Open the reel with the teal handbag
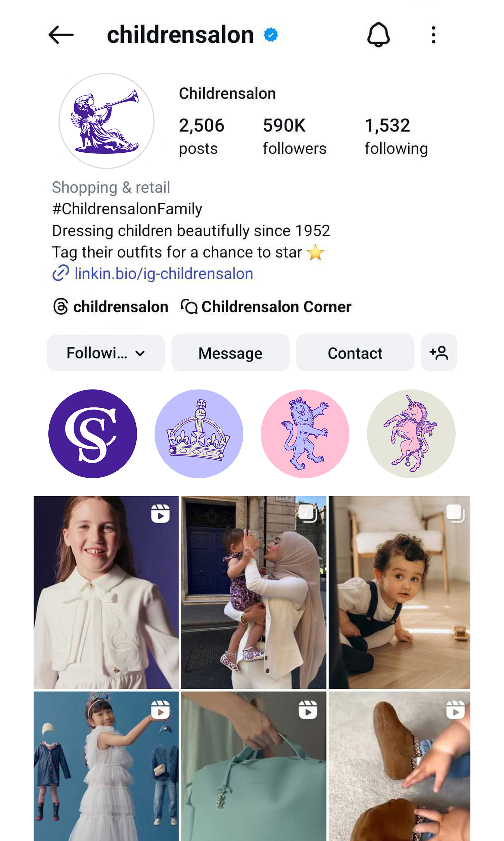 click(x=254, y=766)
